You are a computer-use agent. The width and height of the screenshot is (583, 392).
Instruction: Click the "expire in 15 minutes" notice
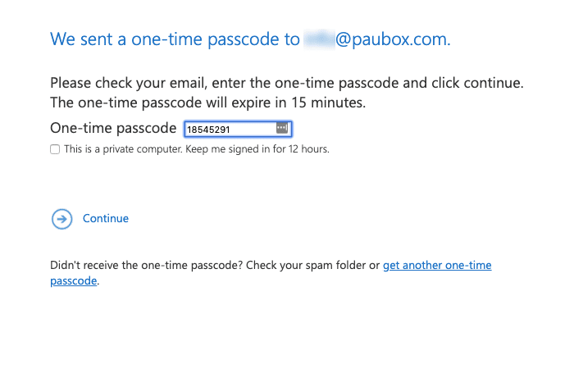click(295, 103)
